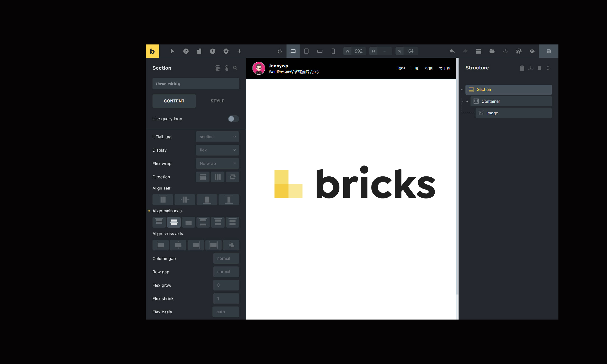Set Direction to column (horizontal bars icon)
607x364 pixels.
pyautogui.click(x=203, y=177)
